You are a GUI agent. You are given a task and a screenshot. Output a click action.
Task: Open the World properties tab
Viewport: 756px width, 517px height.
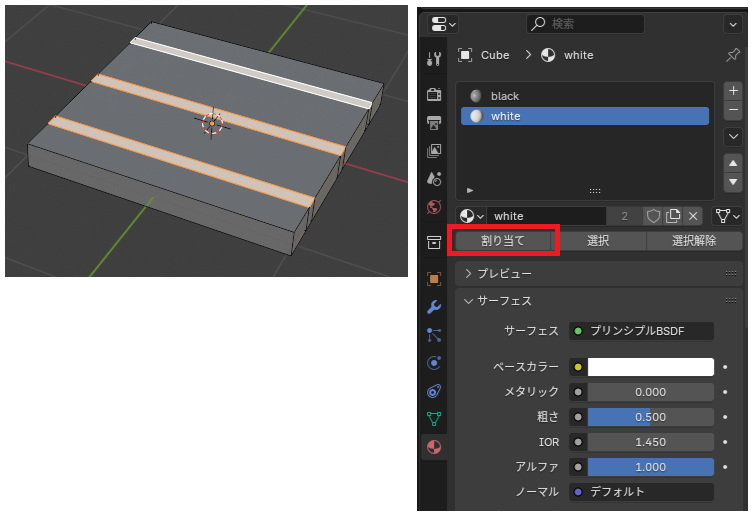coord(434,207)
